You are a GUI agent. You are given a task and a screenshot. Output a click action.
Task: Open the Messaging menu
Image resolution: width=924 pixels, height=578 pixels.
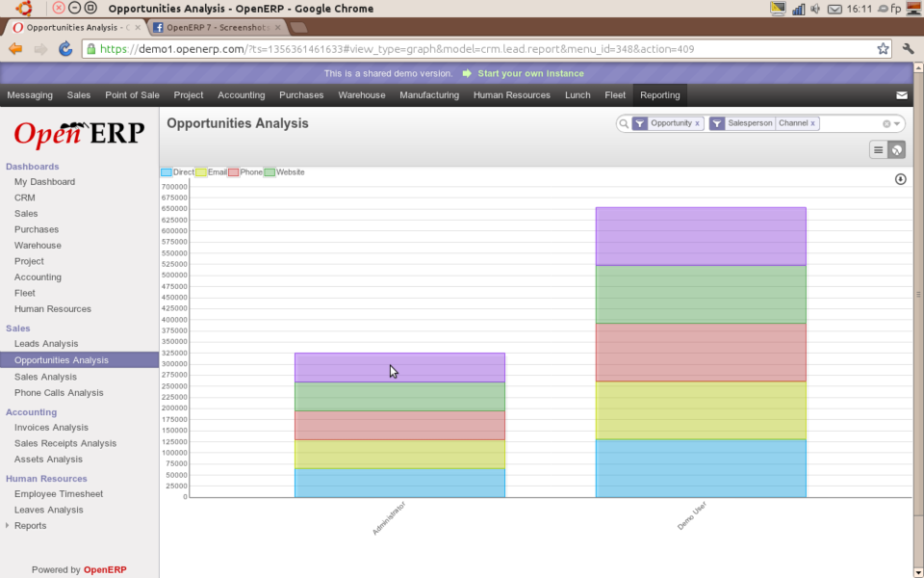pos(30,95)
